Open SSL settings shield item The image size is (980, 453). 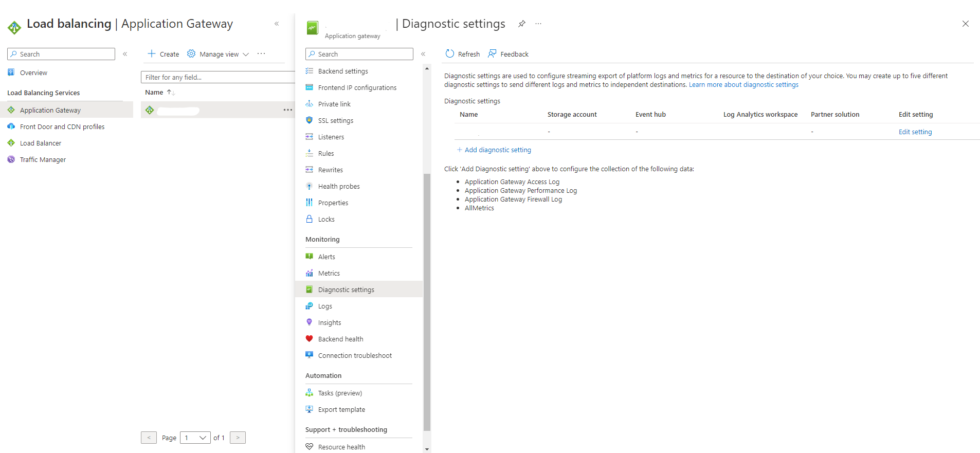point(335,120)
